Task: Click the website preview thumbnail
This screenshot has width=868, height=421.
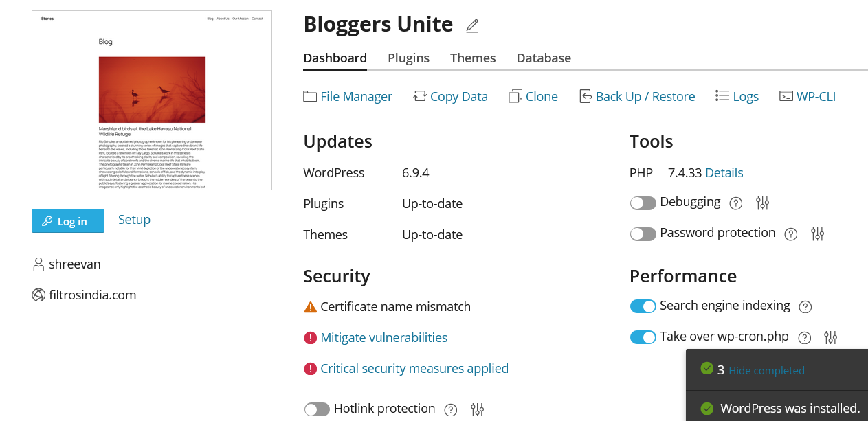Action: tap(152, 100)
